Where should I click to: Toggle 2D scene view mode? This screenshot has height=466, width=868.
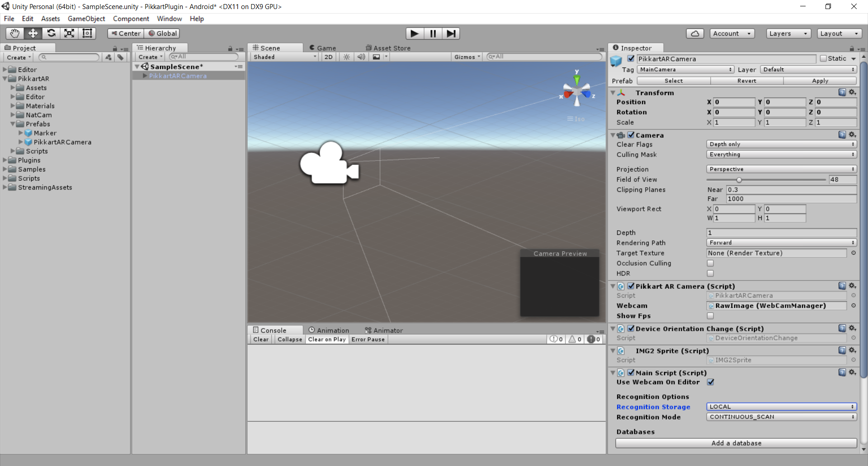[329, 57]
